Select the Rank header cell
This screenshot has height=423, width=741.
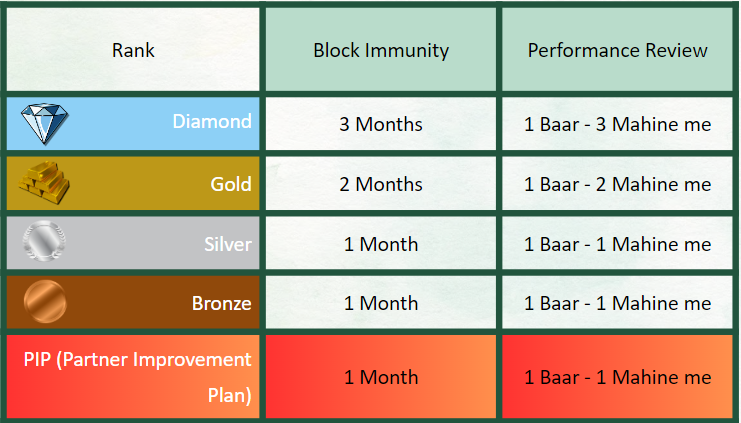(133, 50)
